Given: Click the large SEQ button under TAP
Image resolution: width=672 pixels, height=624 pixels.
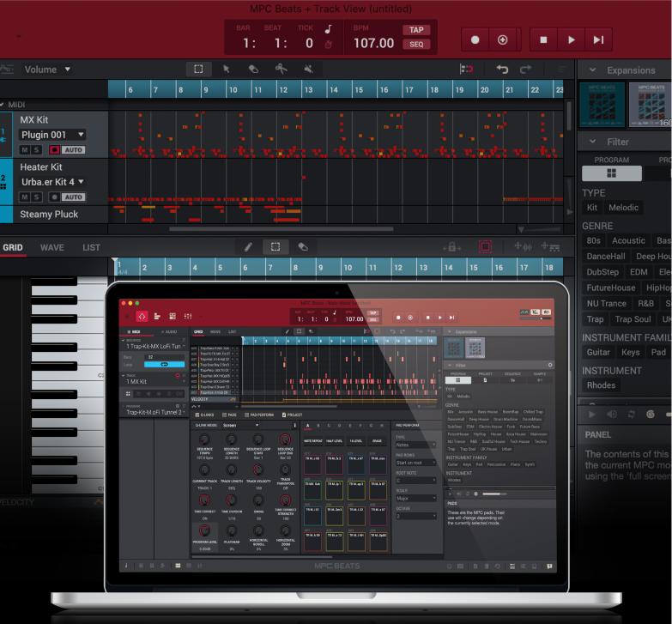Looking at the screenshot, I should [415, 44].
